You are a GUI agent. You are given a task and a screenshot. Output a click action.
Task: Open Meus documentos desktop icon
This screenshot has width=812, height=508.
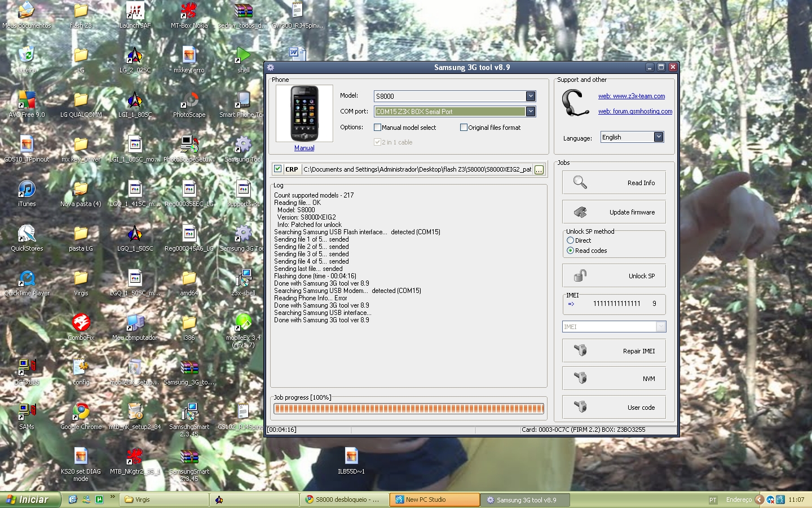(27, 15)
